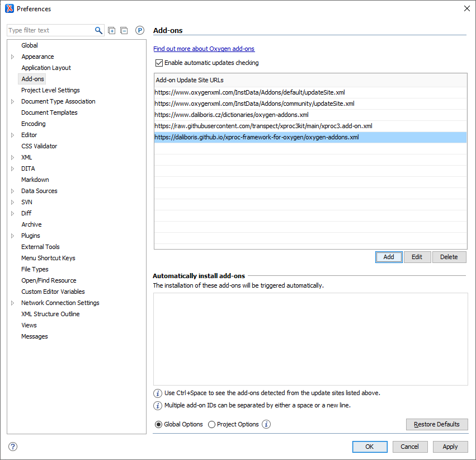Open help via question mark icon

click(13, 447)
